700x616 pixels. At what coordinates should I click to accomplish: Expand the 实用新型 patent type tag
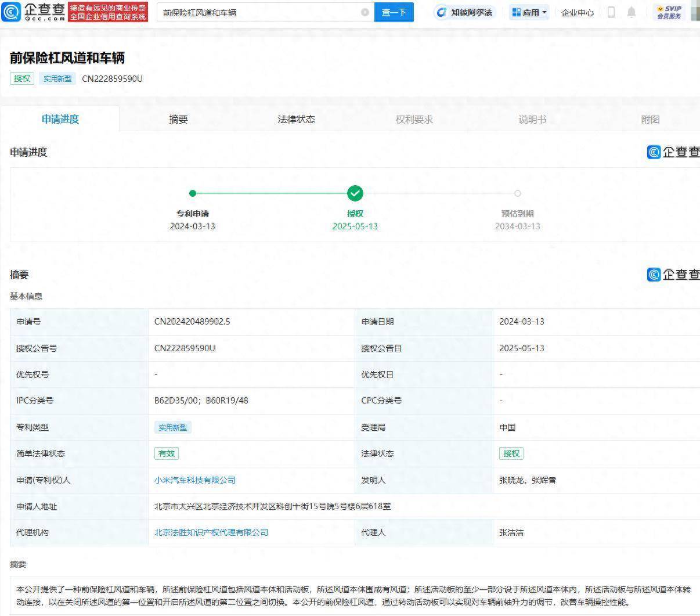pos(172,427)
